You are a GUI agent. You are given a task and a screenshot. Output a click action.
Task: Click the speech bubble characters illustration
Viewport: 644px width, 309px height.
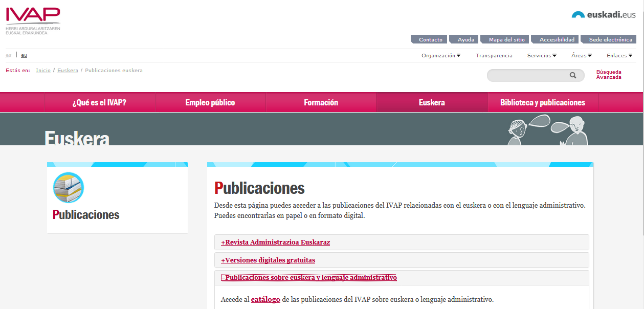(x=547, y=130)
